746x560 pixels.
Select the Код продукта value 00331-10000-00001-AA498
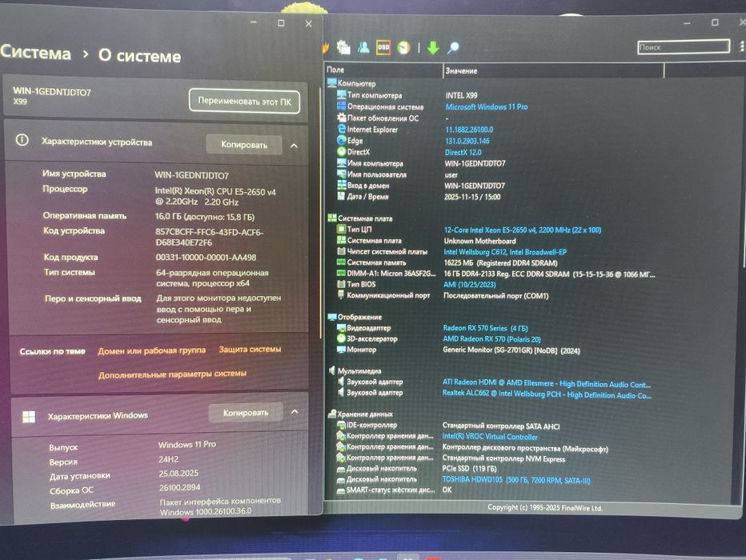coord(206,257)
